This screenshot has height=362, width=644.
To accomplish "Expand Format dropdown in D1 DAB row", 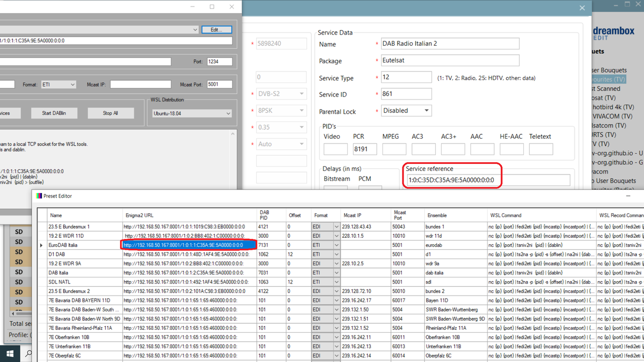I will 337,254.
